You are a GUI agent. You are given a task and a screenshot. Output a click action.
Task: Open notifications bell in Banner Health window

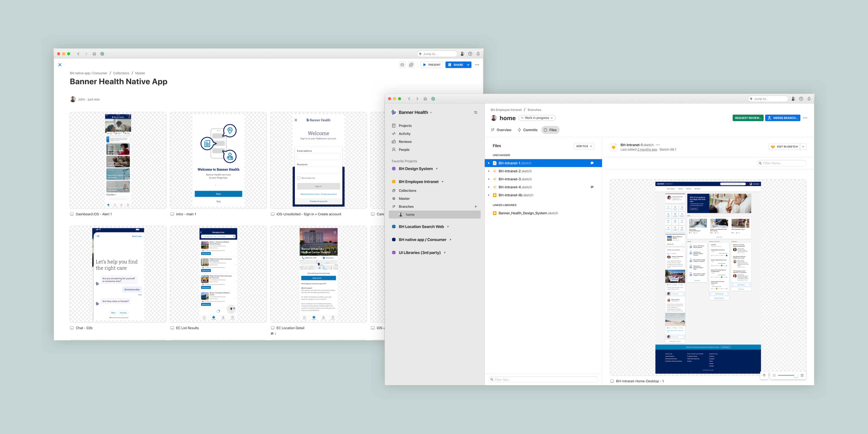[x=809, y=99]
